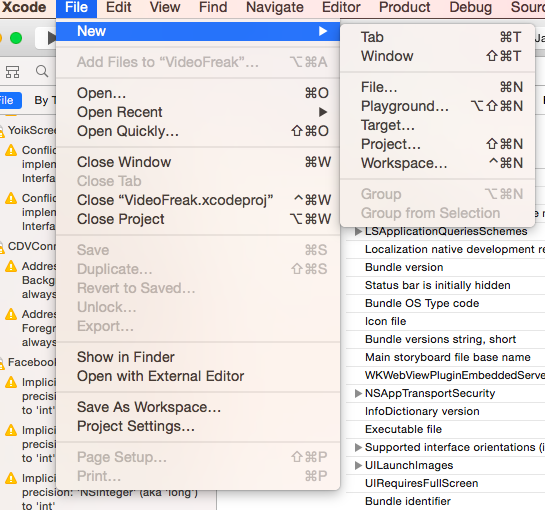Select Localization native development row
Viewport: 545px width, 510px height.
coord(446,249)
